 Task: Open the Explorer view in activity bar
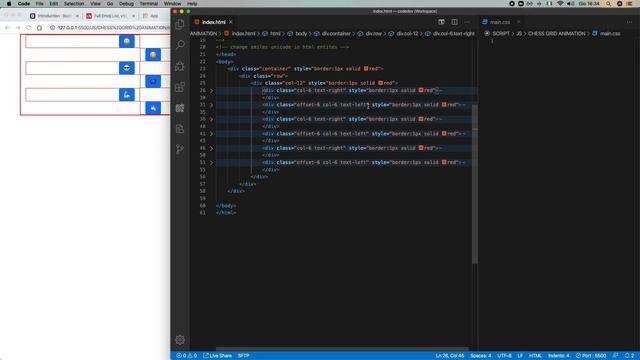(x=180, y=24)
